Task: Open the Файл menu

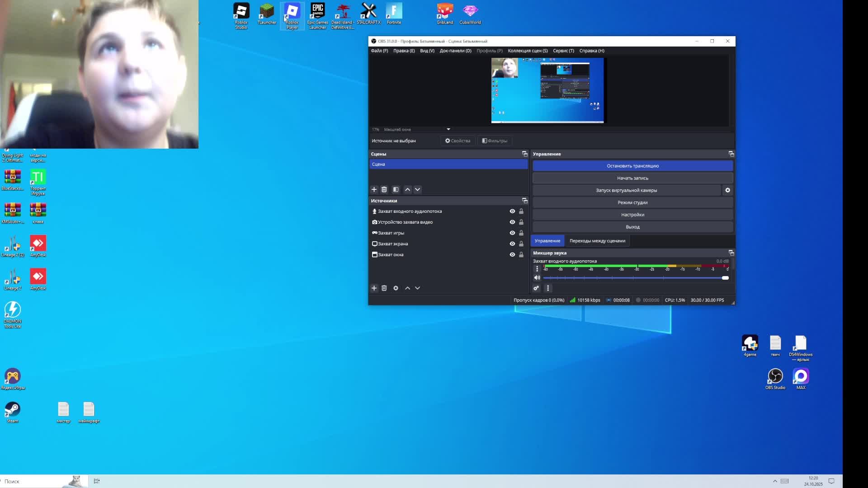Action: [x=379, y=51]
